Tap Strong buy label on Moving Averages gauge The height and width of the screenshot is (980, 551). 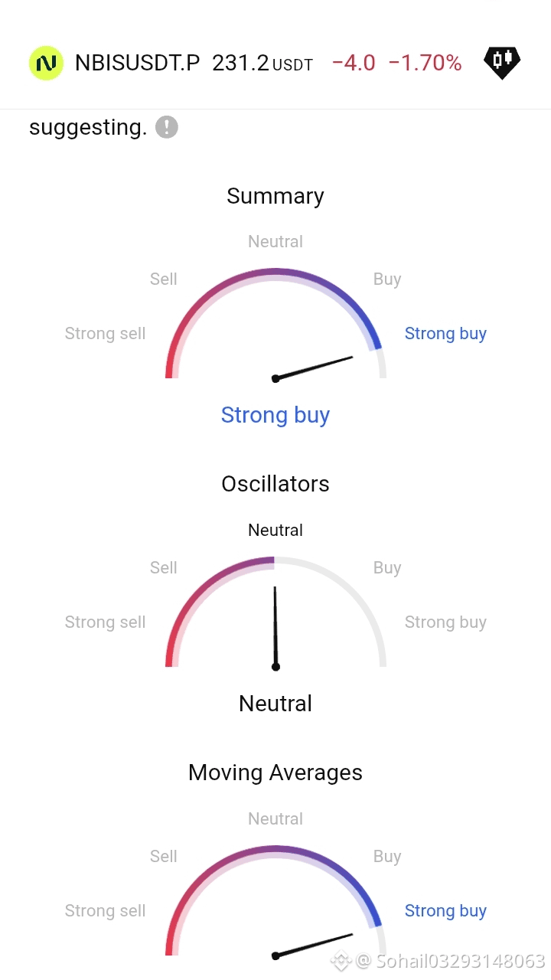(445, 911)
